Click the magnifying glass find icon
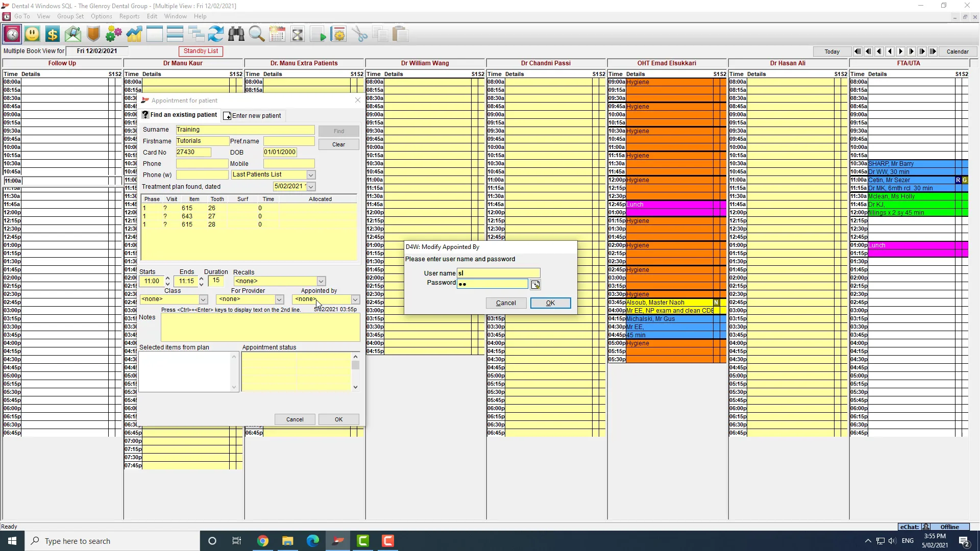Screen dimensions: 980x551 [257, 34]
